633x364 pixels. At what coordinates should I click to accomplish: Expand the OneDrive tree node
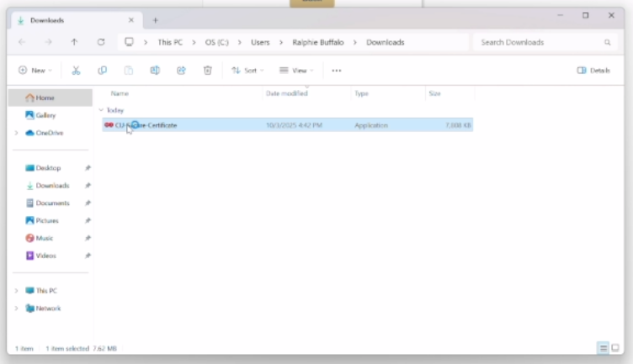click(x=16, y=133)
